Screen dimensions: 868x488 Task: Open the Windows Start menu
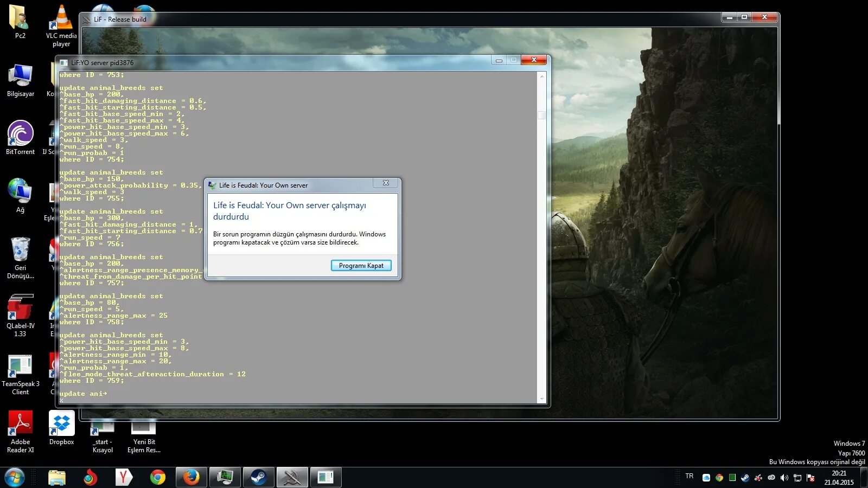point(15,477)
